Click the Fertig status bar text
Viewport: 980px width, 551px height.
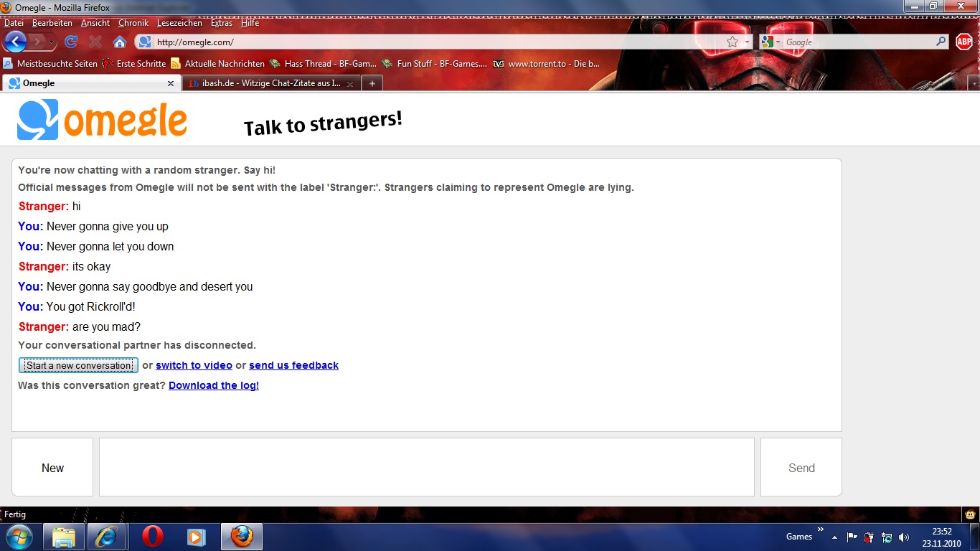(15, 514)
